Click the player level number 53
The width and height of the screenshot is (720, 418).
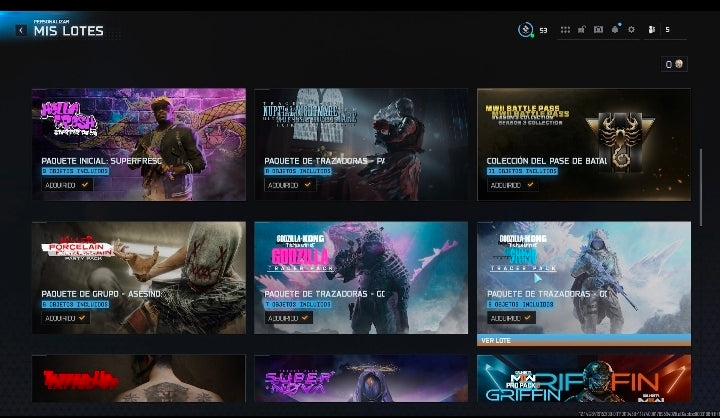coord(543,30)
